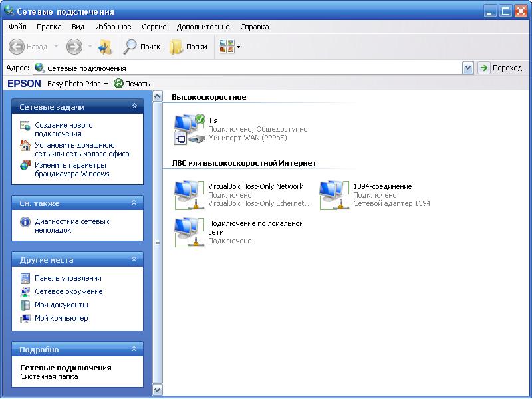
Task: Open the Сетевое окружение link
Action: point(68,291)
